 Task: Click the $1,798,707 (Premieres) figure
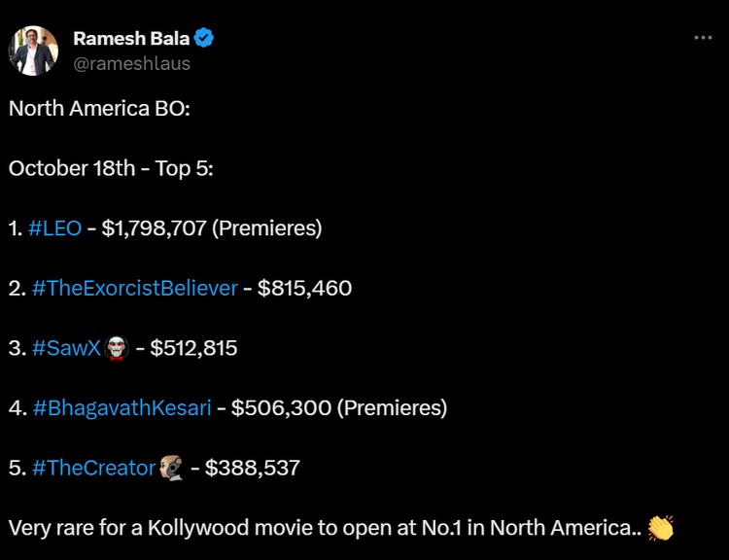click(x=211, y=228)
